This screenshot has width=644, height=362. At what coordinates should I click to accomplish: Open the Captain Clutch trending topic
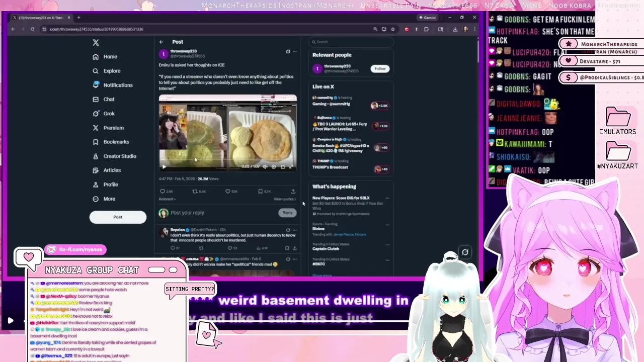[326, 249]
